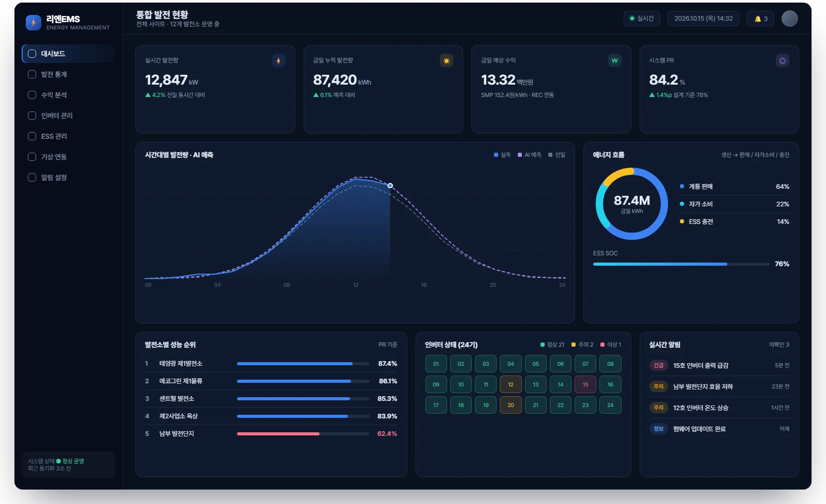
Task: Click the date 2026.10.15 14:32 button
Action: (x=703, y=19)
